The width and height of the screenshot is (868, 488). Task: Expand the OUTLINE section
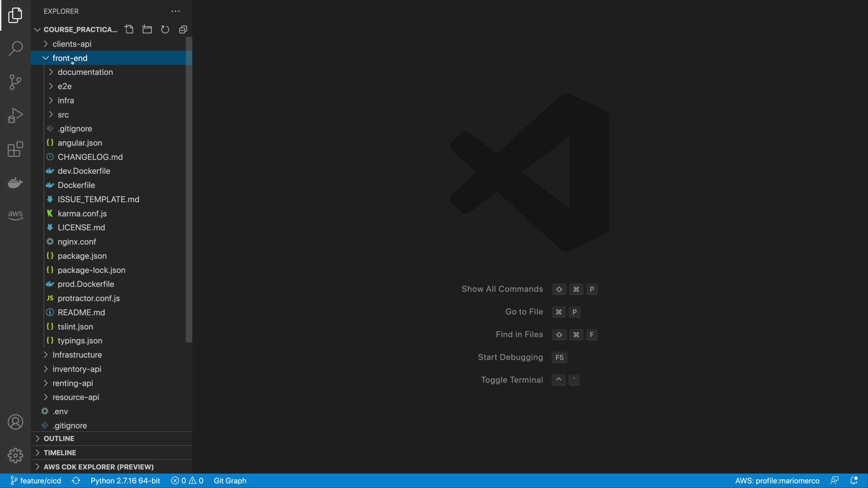(59, 439)
